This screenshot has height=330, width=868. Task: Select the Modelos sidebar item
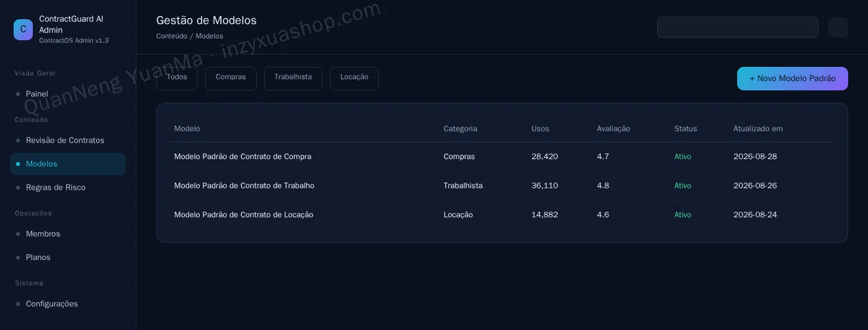pyautogui.click(x=68, y=164)
